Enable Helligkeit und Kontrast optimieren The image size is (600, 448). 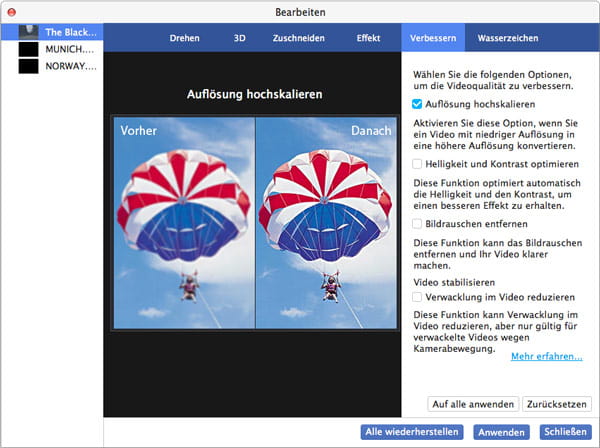(x=418, y=163)
